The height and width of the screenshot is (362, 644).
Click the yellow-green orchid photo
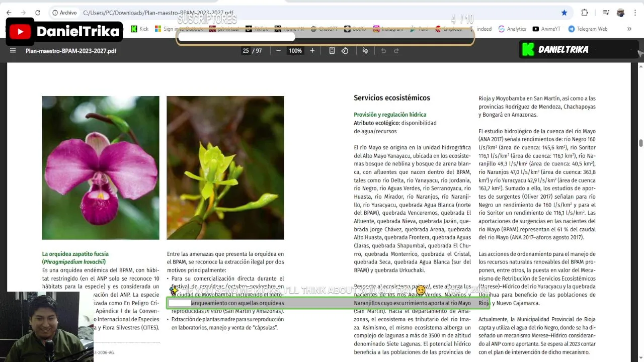coord(225,167)
